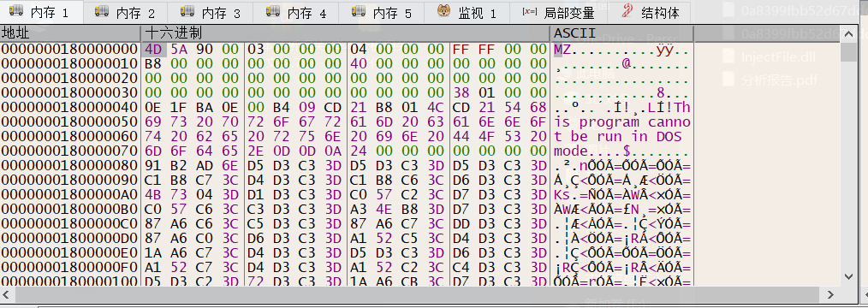Select address 0000000180000010
Image resolution: width=868 pixels, height=308 pixels.
point(69,63)
